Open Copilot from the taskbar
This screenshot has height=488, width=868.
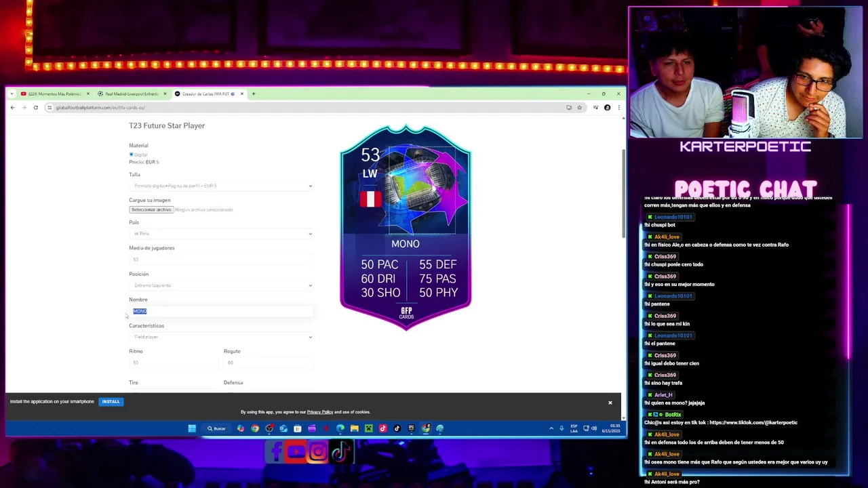pos(241,428)
